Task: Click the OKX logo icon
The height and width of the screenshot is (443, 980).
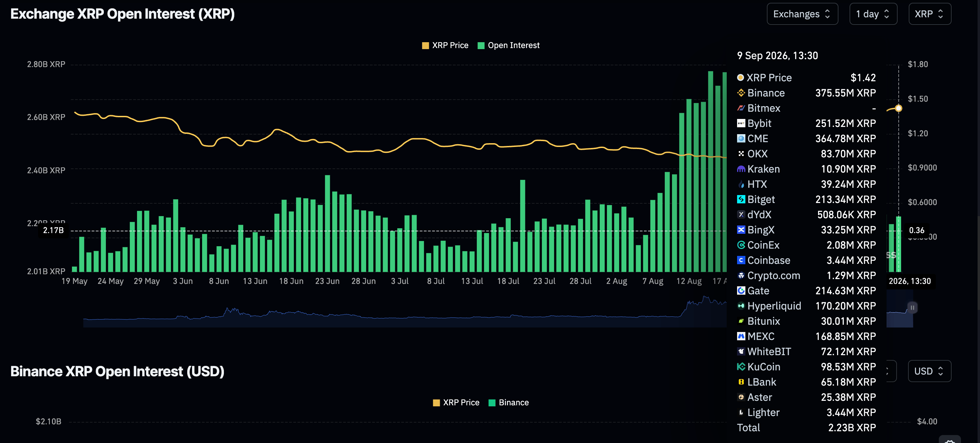Action: 741,154
